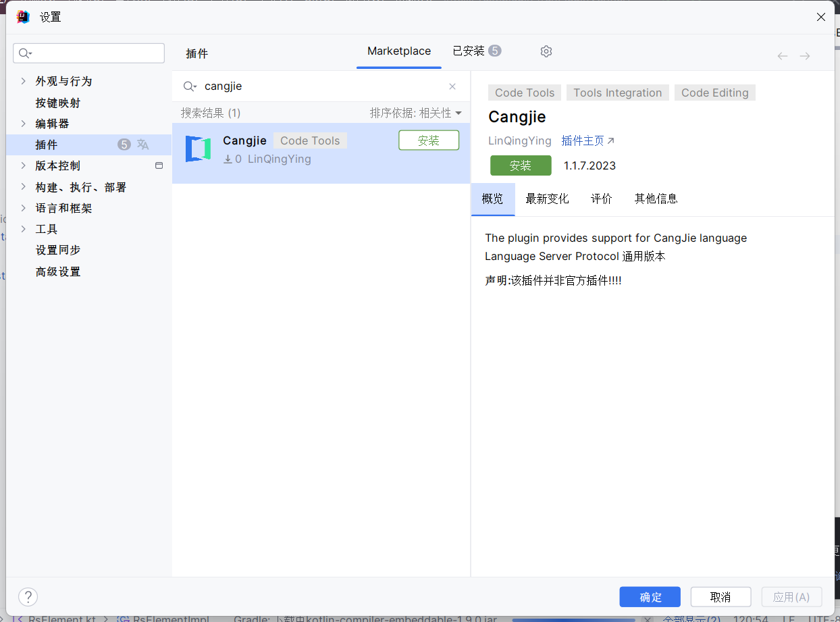Click the version text 1.1.7.2023
This screenshot has width=840, height=622.
pos(589,165)
